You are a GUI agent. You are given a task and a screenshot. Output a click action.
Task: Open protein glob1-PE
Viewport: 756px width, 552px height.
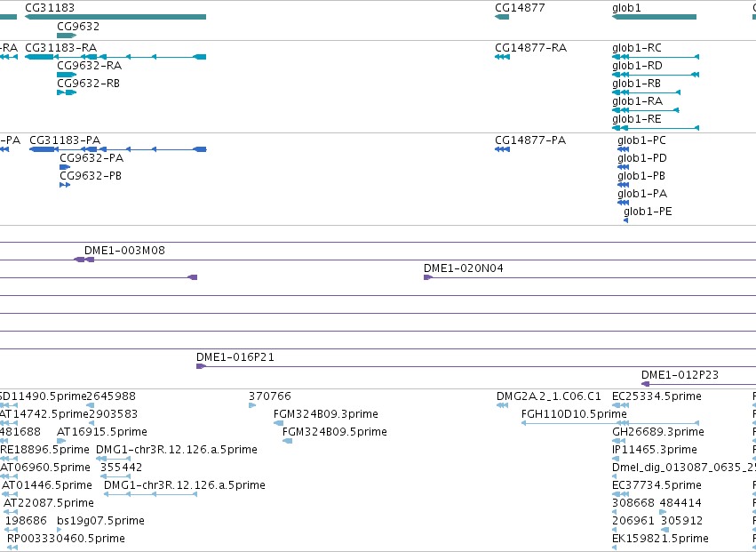point(648,212)
